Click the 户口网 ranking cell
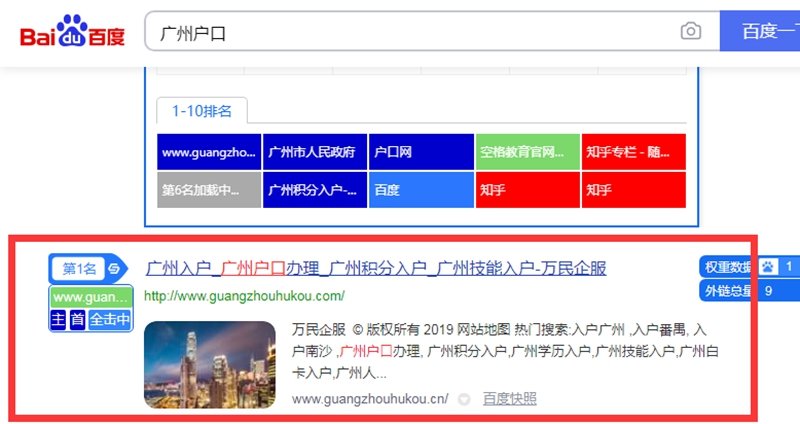Image resolution: width=800 pixels, height=424 pixels. click(421, 152)
